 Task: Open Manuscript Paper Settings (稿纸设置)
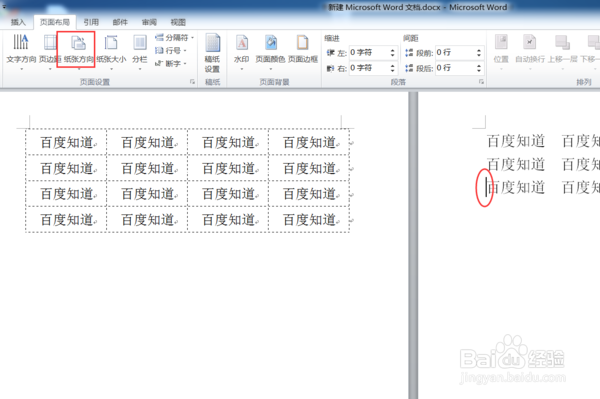pyautogui.click(x=212, y=54)
